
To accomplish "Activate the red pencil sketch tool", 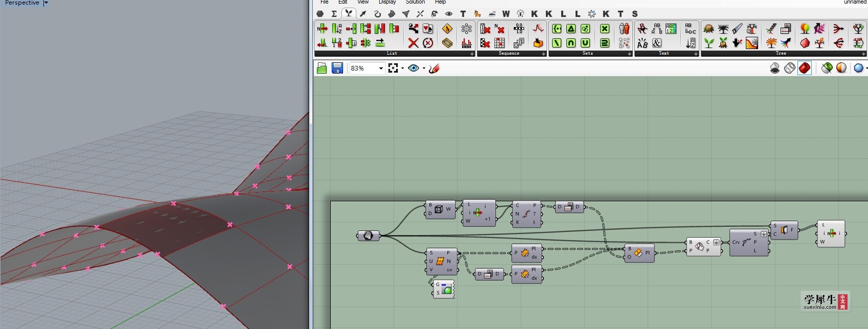I will pos(434,68).
